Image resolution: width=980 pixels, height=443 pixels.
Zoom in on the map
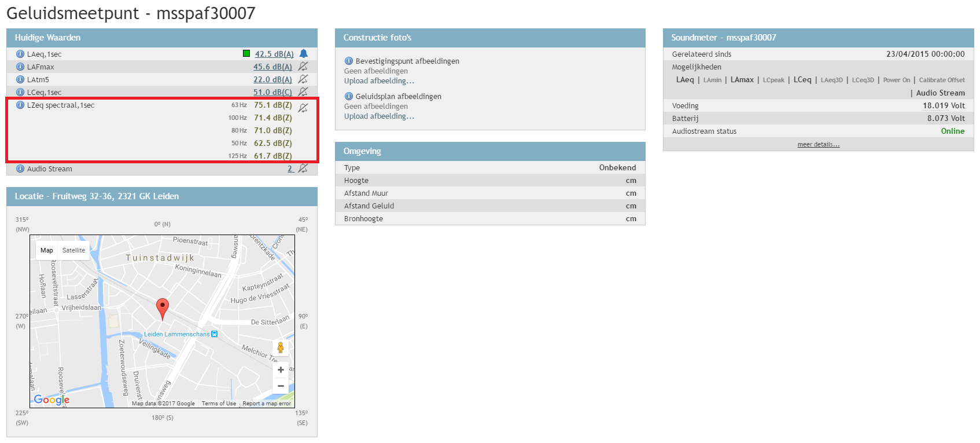pyautogui.click(x=281, y=370)
